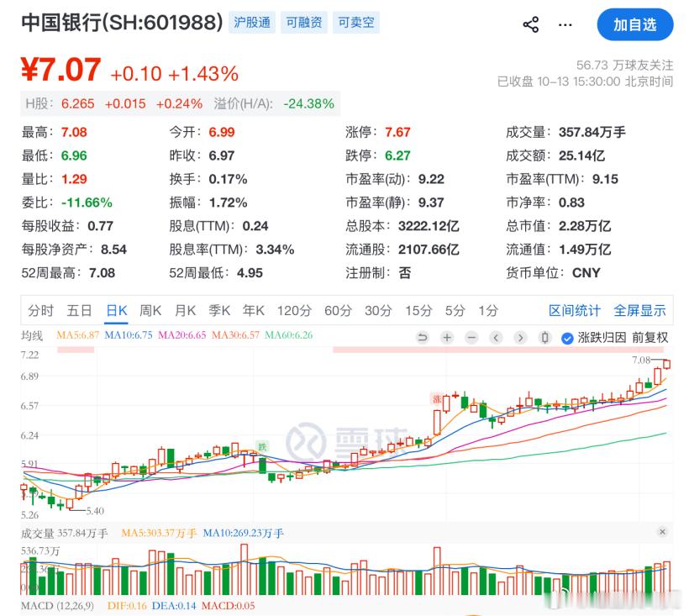The image size is (689, 616).
Task: Switch to the 60分 chart tab
Action: (338, 311)
